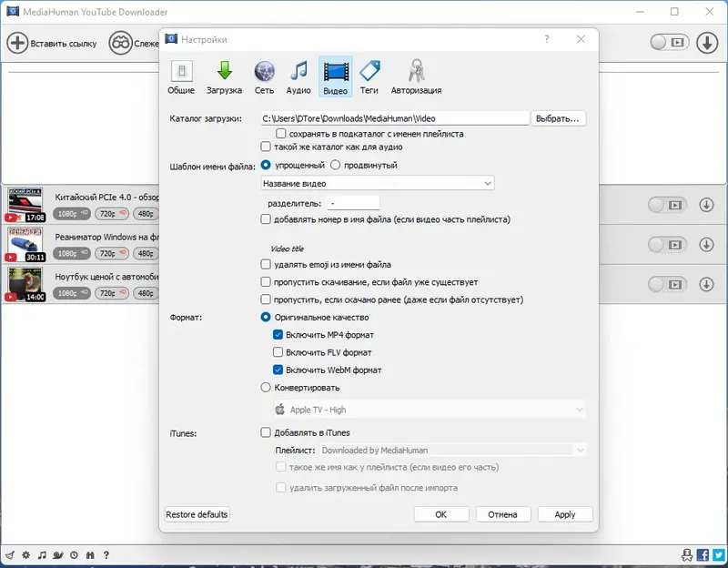Click the paste link plus icon
The image size is (728, 568).
tap(17, 43)
